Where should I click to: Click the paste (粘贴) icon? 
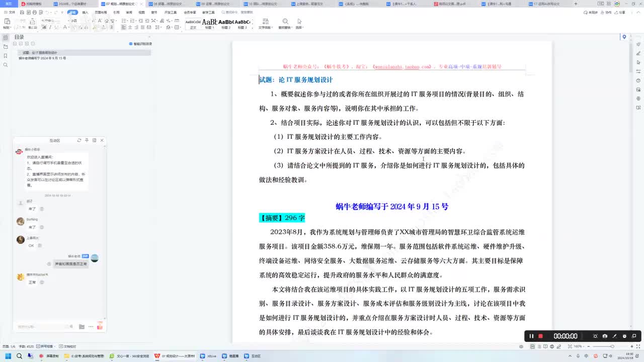7,22
